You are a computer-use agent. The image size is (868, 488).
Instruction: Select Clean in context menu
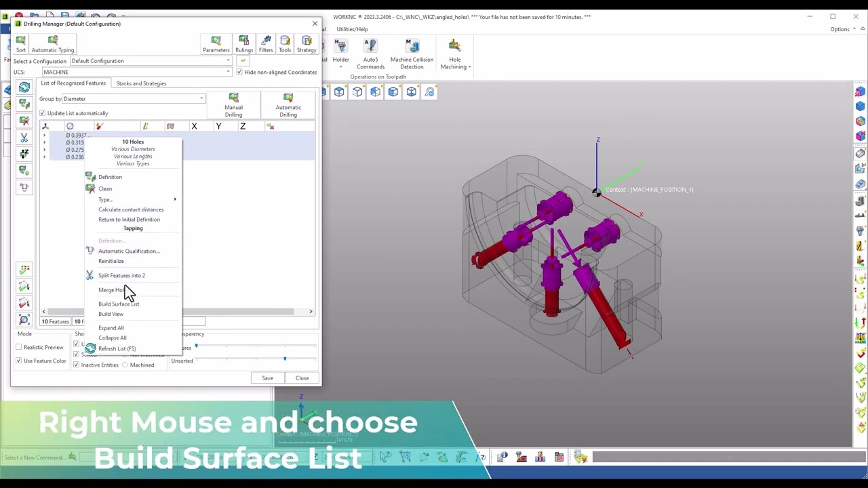(105, 188)
